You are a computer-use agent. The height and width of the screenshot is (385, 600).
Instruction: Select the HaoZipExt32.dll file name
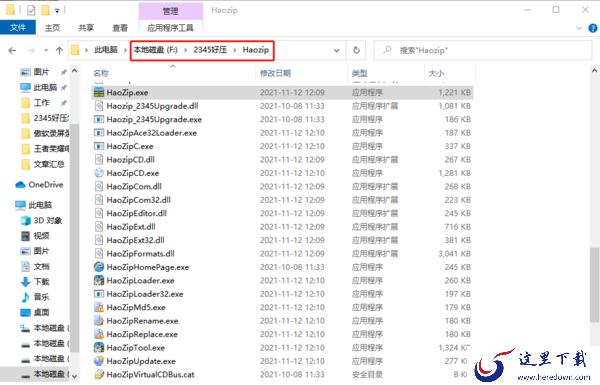135,240
